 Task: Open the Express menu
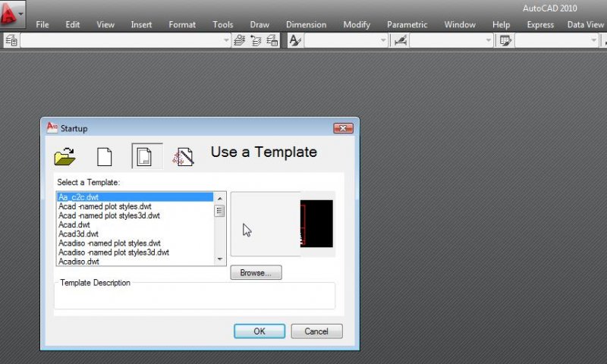(x=540, y=25)
